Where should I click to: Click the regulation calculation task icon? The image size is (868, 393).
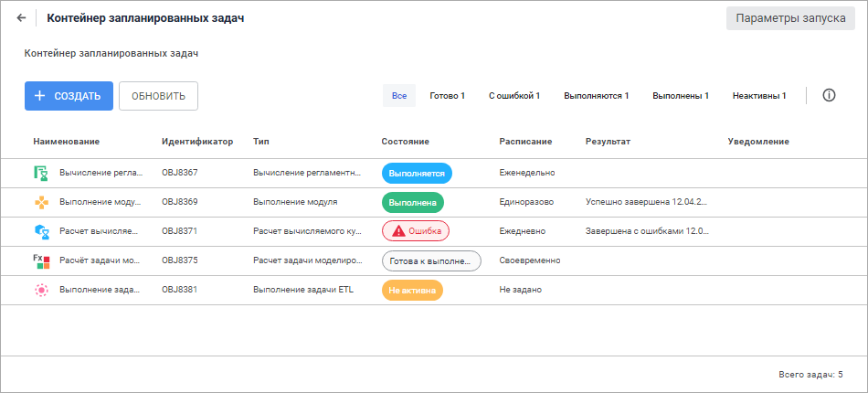click(x=40, y=172)
